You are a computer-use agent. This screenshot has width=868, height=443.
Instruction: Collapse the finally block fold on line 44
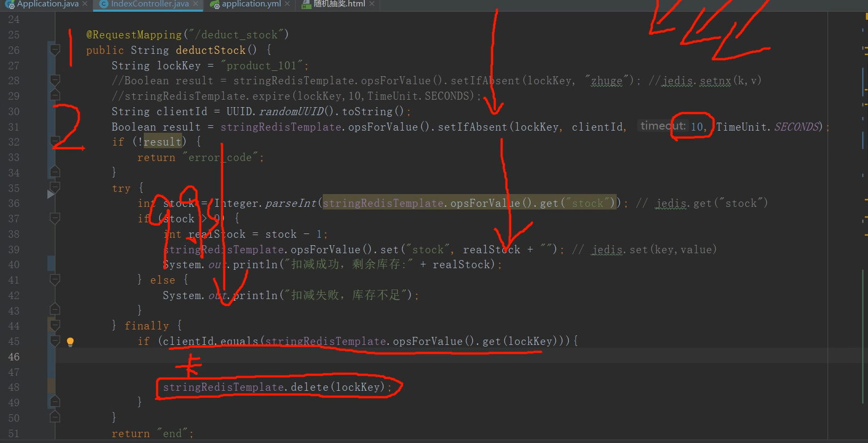(x=55, y=325)
